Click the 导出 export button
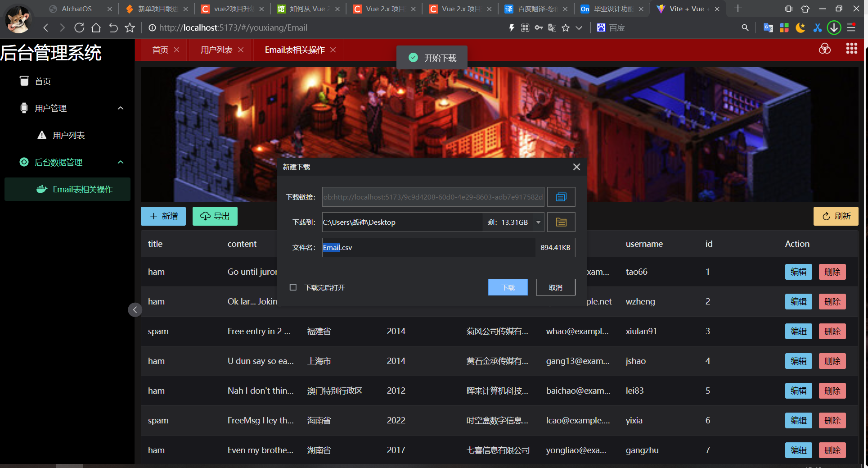Screen dimensions: 868x468 (215, 216)
